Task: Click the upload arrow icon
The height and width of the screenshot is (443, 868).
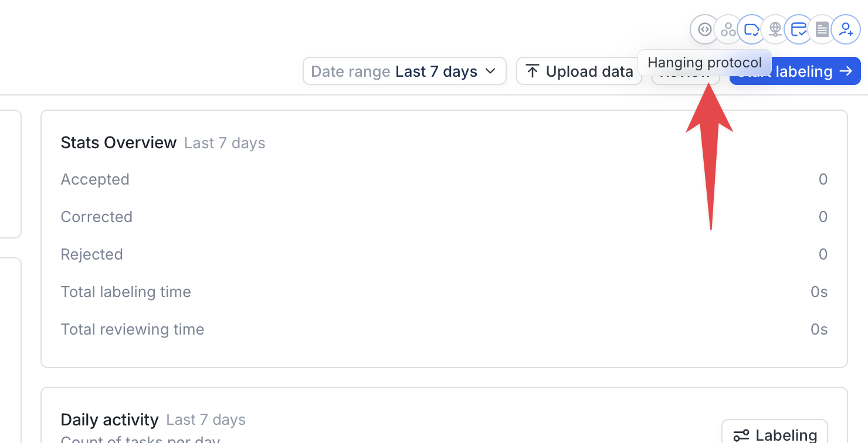Action: point(533,71)
